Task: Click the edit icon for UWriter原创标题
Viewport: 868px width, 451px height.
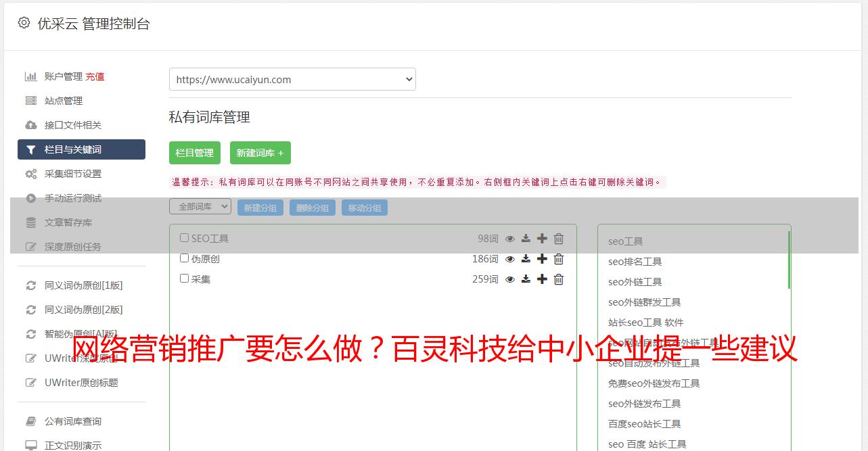Action: pos(31,383)
